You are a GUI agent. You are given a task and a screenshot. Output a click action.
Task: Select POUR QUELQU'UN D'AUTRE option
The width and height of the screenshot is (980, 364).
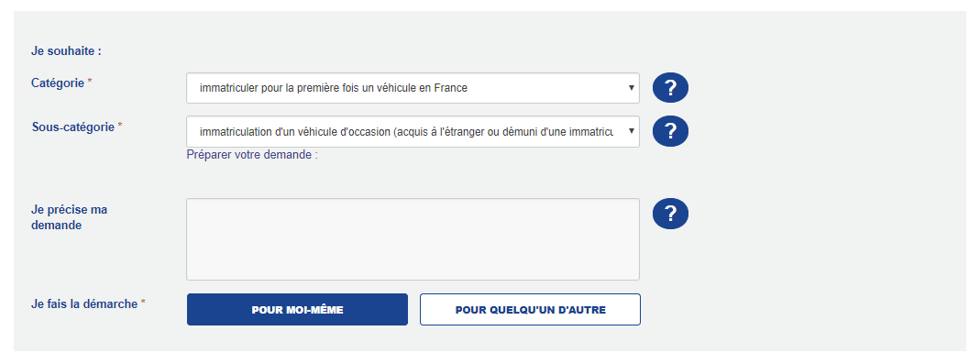(530, 310)
